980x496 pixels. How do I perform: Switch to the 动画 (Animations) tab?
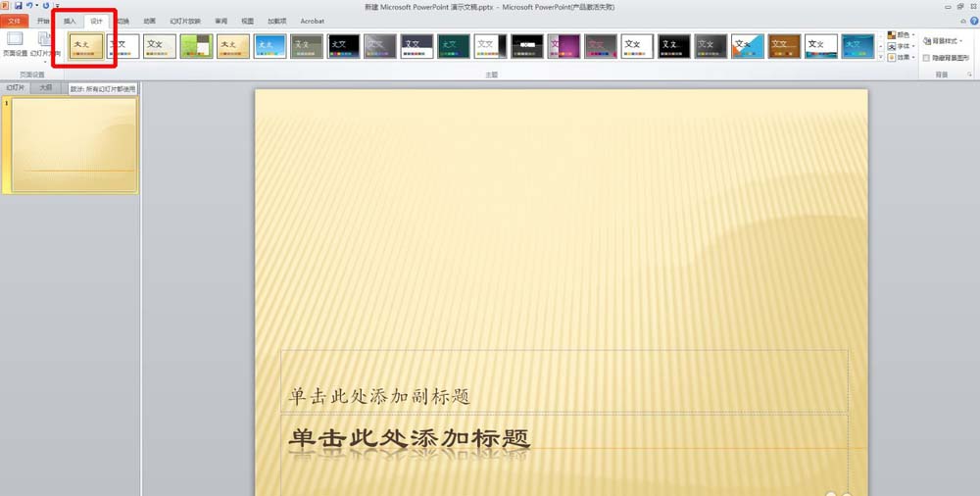coord(149,22)
